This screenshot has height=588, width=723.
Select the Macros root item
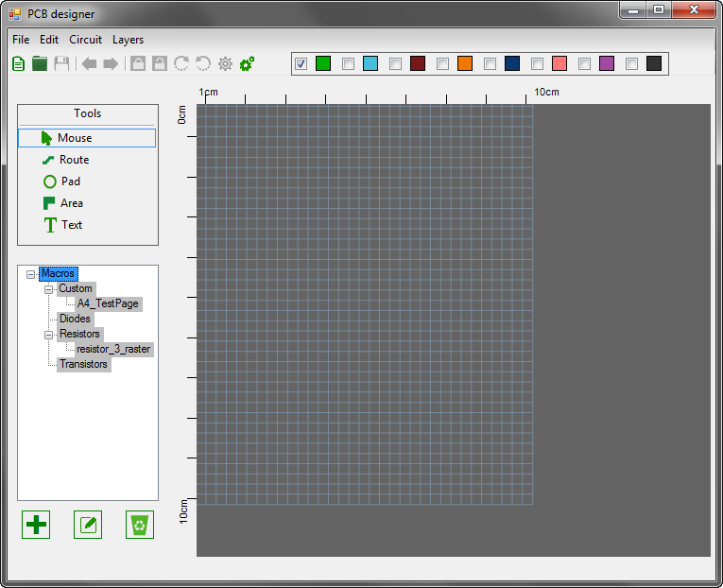[x=58, y=273]
